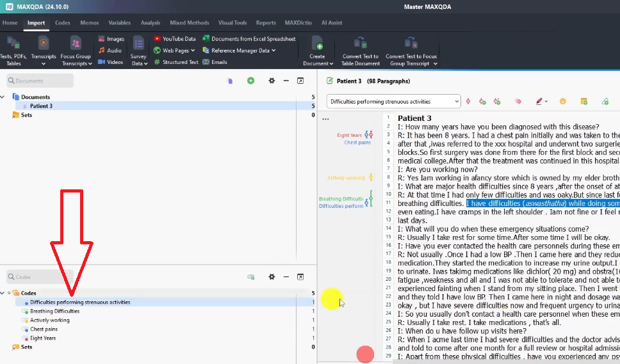Viewport: 620px width, 364px height.
Task: Open the Analysis tab
Action: pyautogui.click(x=150, y=23)
